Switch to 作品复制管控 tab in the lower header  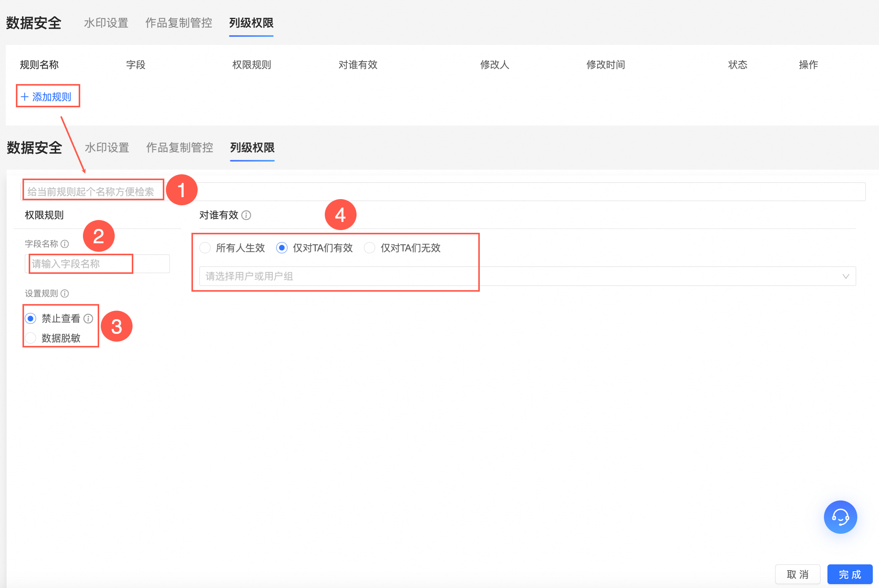[179, 148]
